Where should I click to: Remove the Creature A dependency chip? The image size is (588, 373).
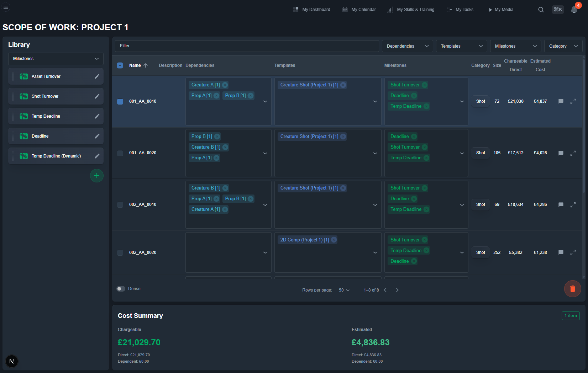pyautogui.click(x=225, y=85)
